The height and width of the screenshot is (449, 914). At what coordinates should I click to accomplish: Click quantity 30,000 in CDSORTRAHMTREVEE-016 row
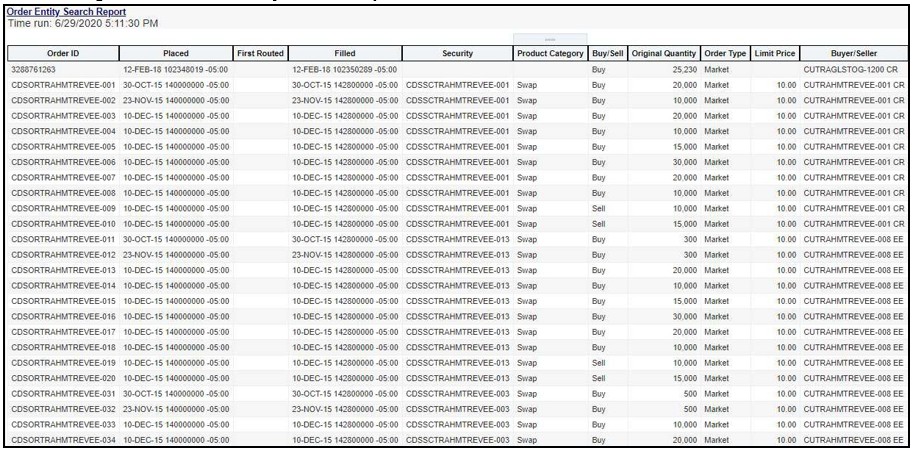(684, 316)
